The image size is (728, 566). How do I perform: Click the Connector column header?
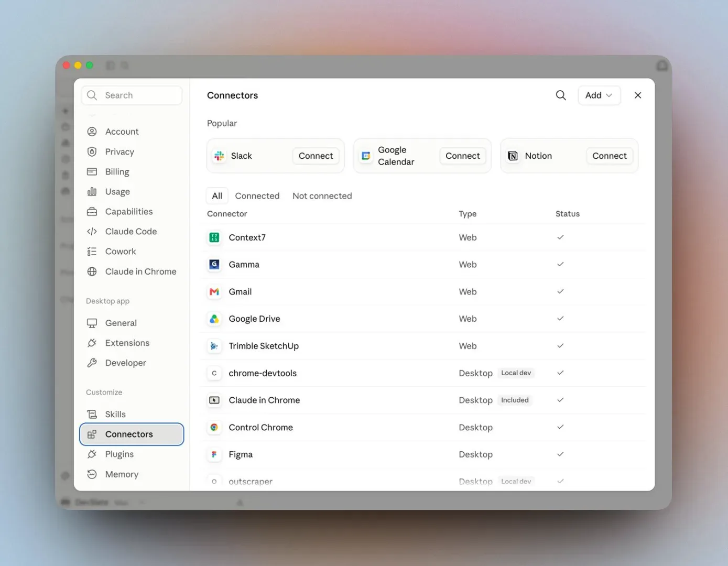coord(227,214)
